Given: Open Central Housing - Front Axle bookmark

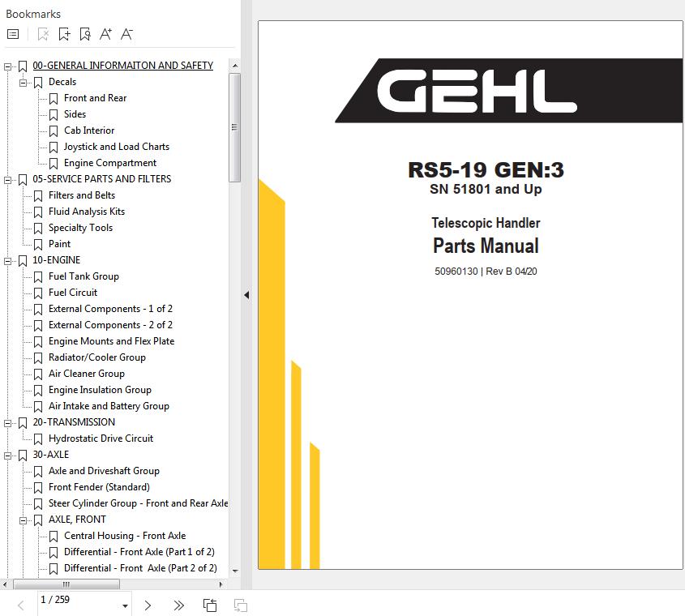Looking at the screenshot, I should click(x=125, y=536).
